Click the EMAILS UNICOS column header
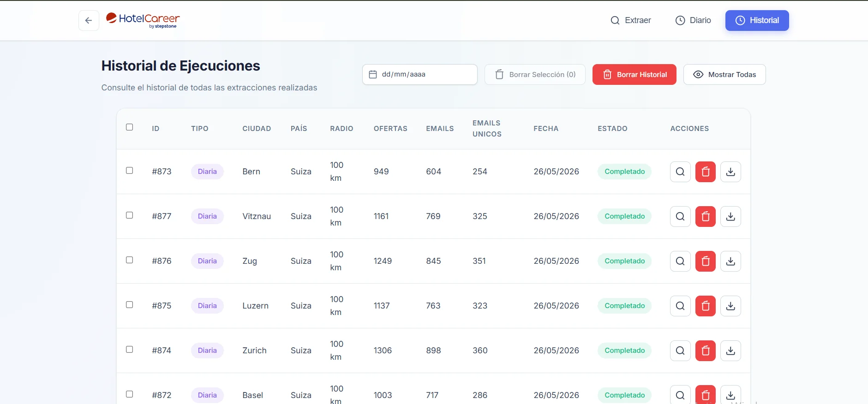 (x=487, y=129)
